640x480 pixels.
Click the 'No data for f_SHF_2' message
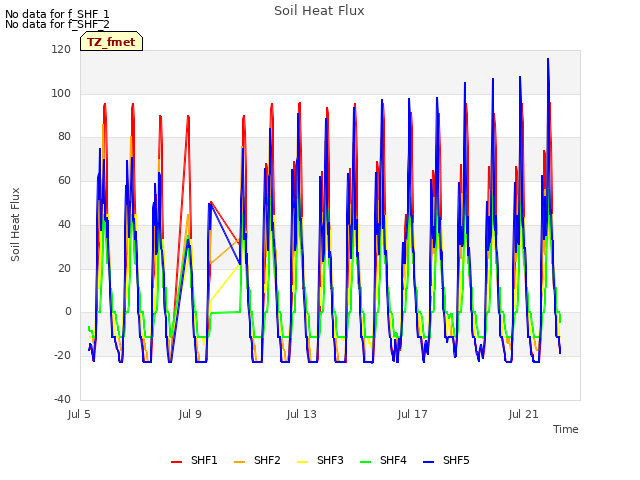tap(57, 24)
